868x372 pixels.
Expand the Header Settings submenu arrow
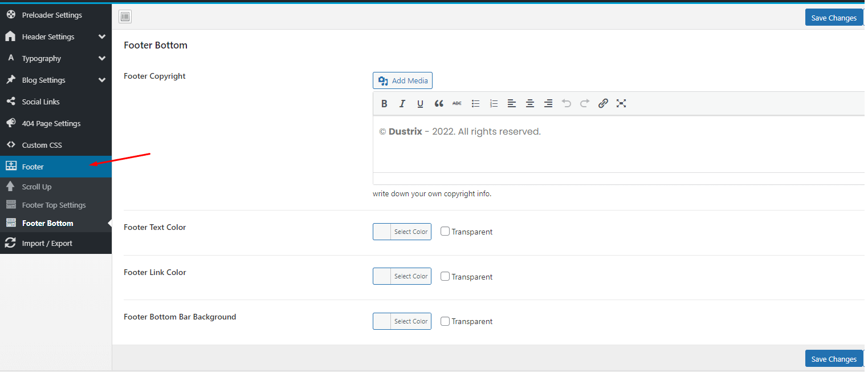(x=102, y=37)
